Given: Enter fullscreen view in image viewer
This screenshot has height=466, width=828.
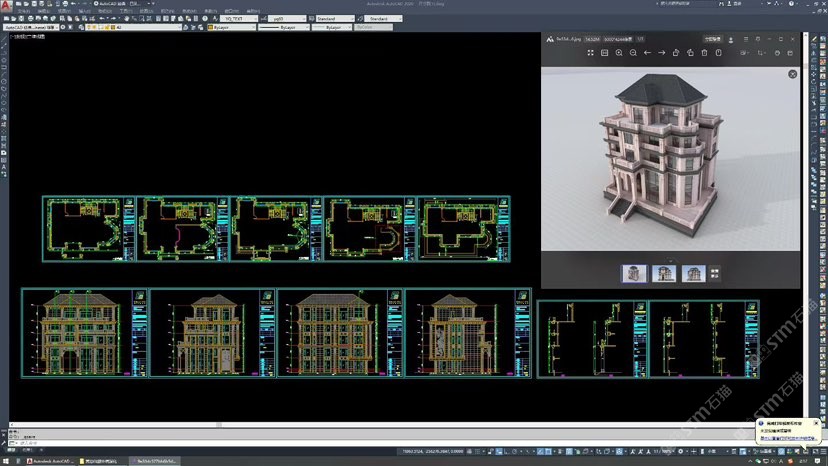Looking at the screenshot, I should [x=590, y=52].
